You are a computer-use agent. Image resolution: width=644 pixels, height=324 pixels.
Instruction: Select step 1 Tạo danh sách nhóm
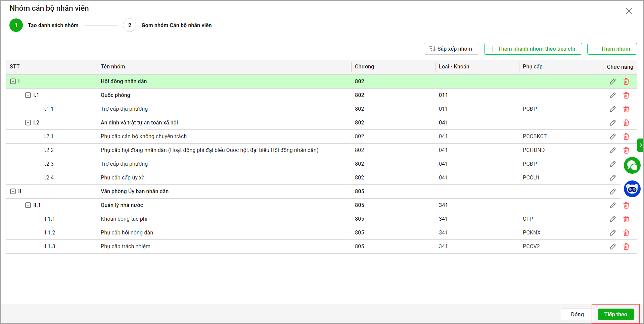[16, 25]
